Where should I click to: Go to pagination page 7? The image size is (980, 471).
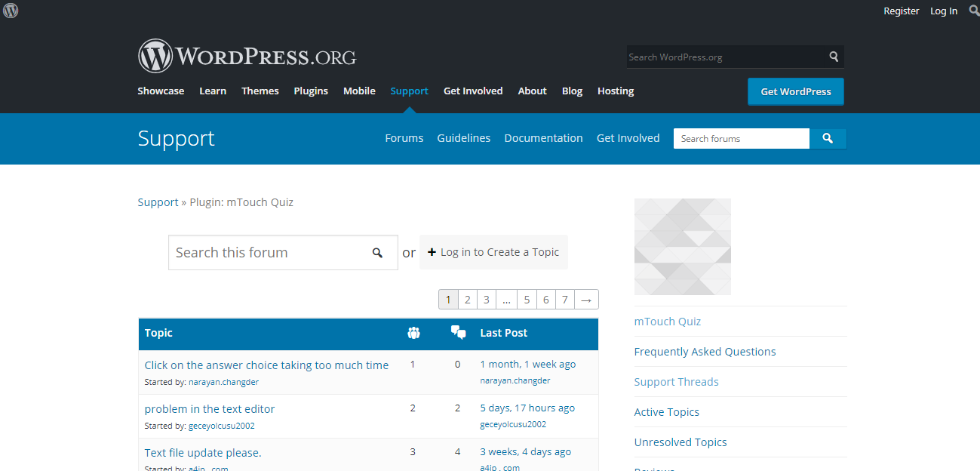click(565, 300)
